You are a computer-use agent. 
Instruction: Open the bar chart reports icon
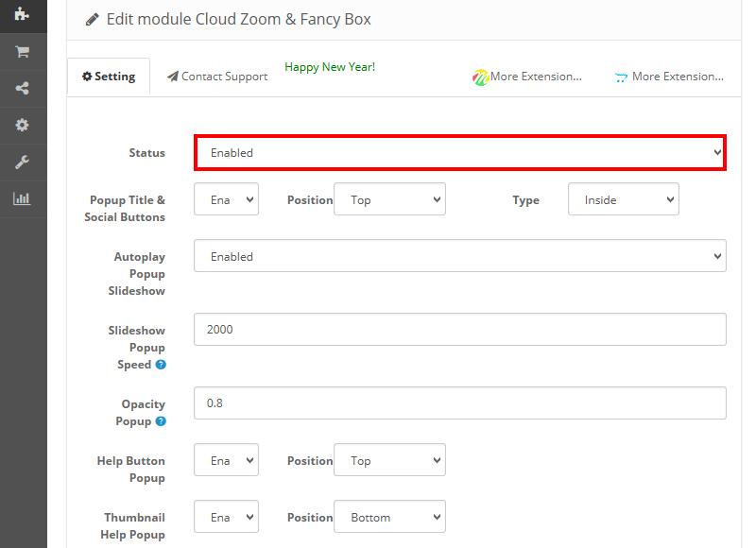click(x=22, y=198)
